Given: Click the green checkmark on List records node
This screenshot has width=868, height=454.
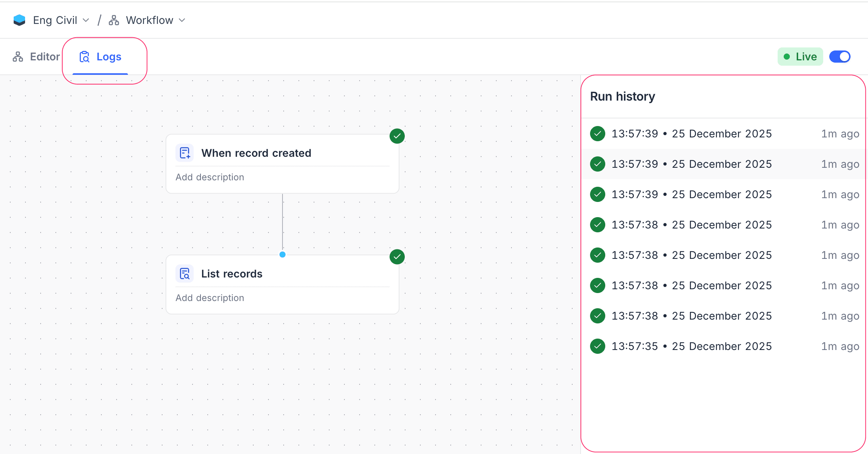Looking at the screenshot, I should 397,257.
